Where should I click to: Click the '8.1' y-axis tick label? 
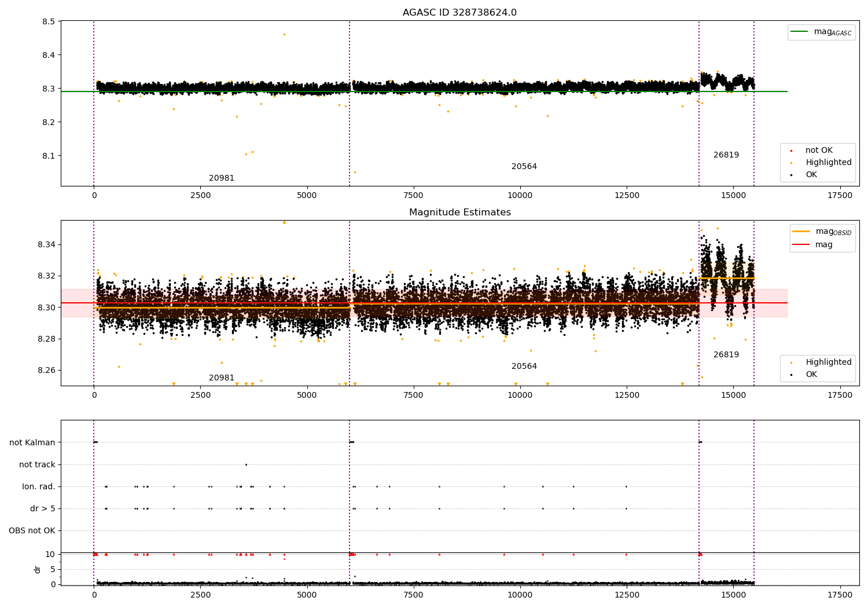click(49, 156)
